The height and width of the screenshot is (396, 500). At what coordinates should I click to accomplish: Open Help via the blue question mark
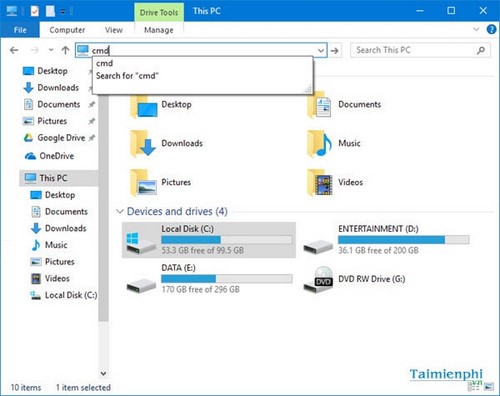[491, 30]
